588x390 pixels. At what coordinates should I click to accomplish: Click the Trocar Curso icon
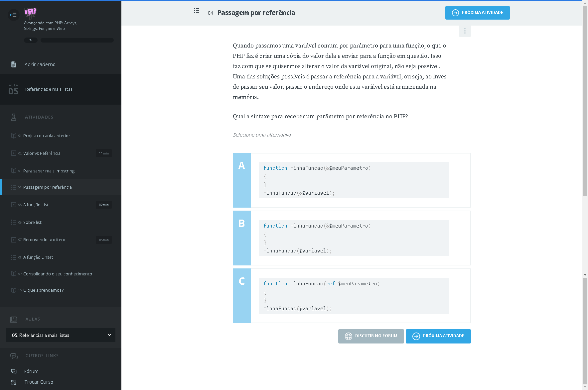click(14, 382)
